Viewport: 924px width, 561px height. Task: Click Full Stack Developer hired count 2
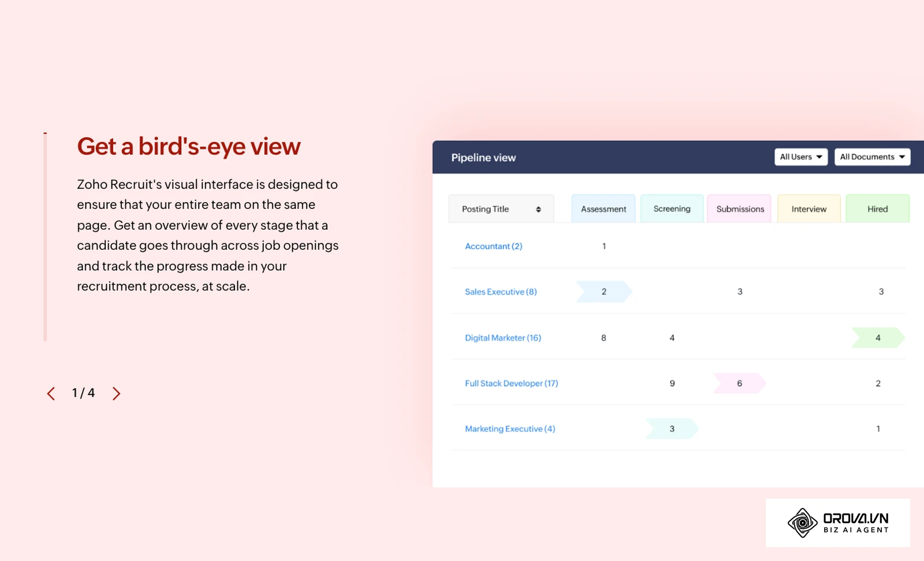click(878, 383)
